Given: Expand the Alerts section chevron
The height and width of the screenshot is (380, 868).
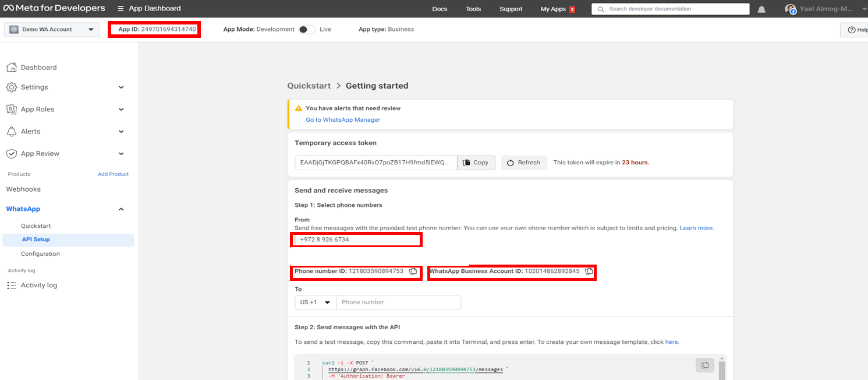Looking at the screenshot, I should coord(121,132).
